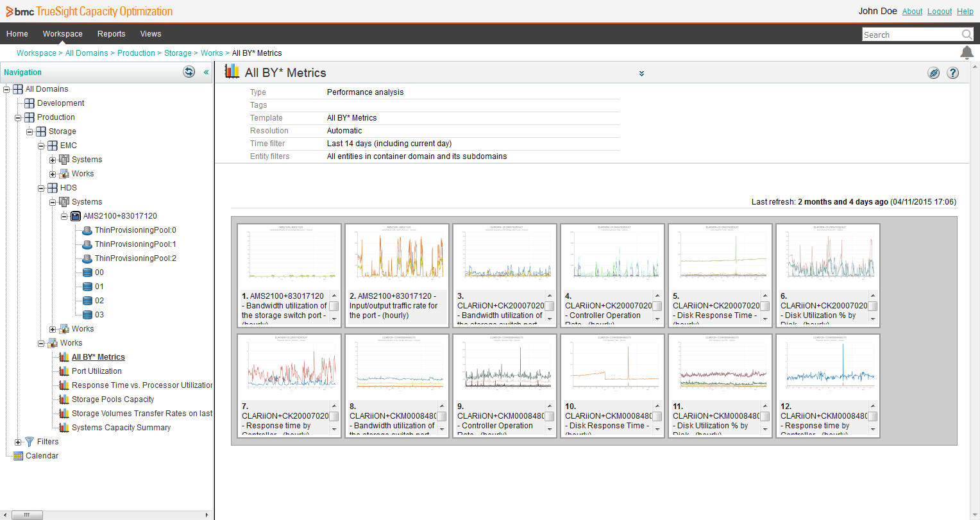Viewport: 980px width, 520px height.
Task: Click the ThinProvisioningPool:2 pool icon
Action: click(87, 258)
